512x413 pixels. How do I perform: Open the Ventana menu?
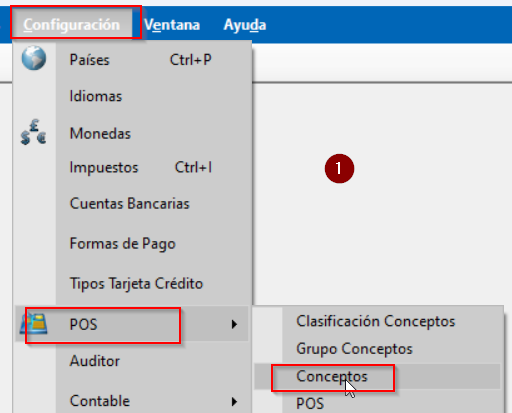coord(172,25)
